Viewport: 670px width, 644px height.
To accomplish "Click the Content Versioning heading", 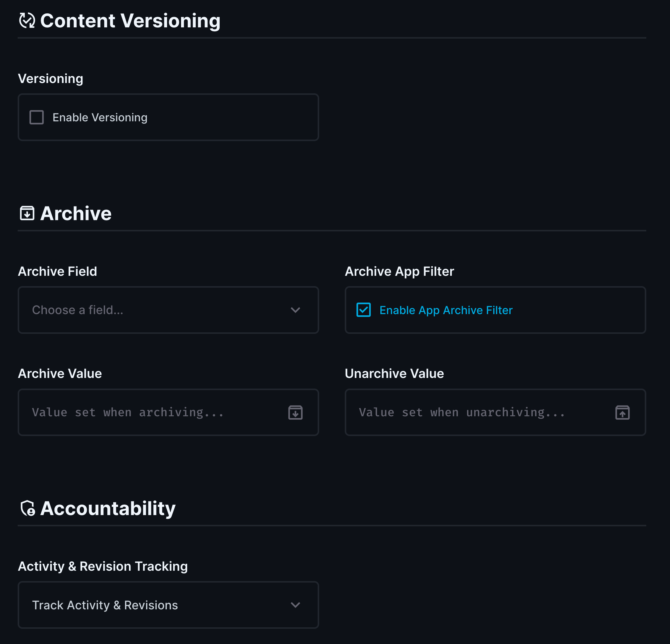I will [130, 20].
